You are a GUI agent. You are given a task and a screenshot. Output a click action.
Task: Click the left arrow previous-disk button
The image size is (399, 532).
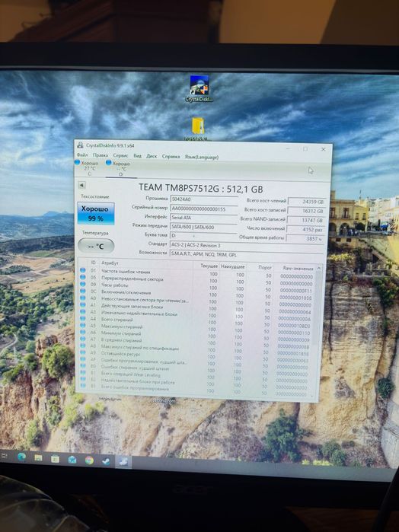click(x=81, y=185)
